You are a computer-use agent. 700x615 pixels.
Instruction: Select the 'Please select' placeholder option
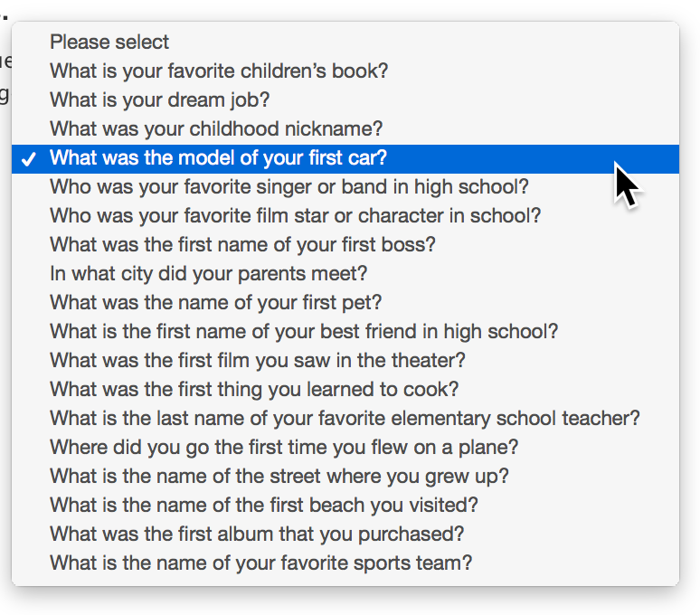coord(345,43)
